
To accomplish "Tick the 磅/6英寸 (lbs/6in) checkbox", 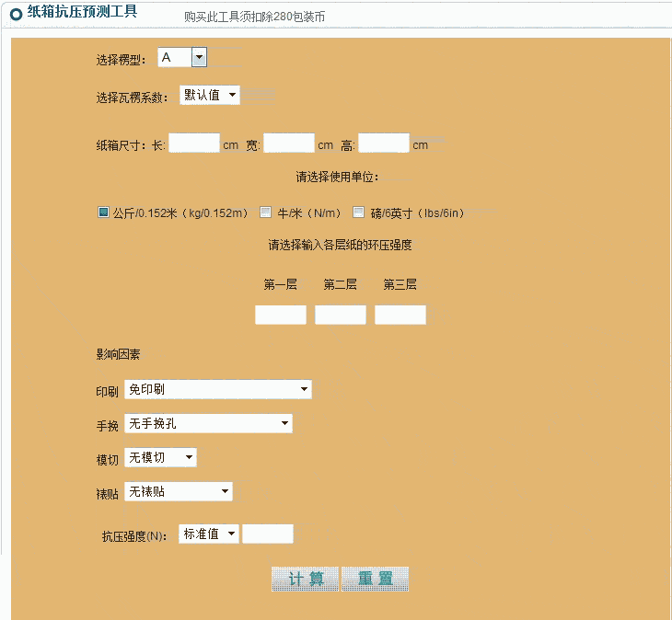I will coord(359,212).
